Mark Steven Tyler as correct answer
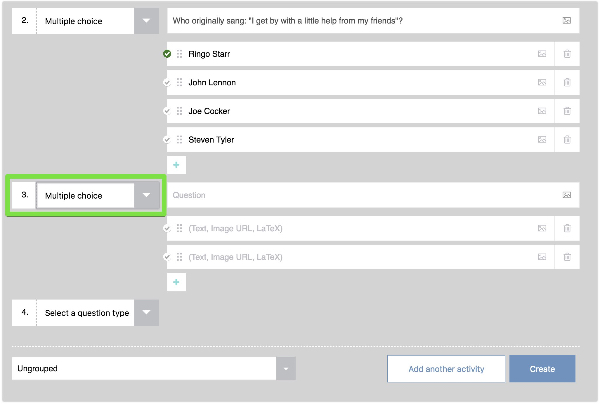Screen dimensions: 600x404 click(x=167, y=139)
